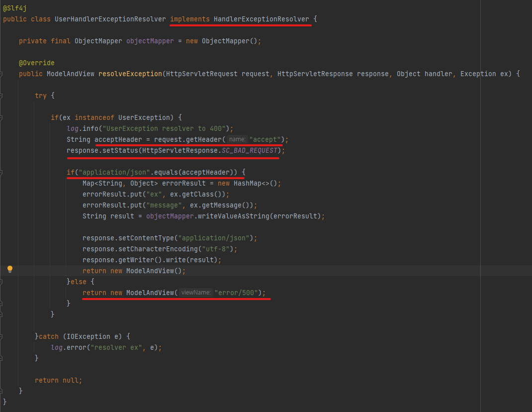Click the @Slf4j annotation
532x412 pixels.
tap(14, 8)
